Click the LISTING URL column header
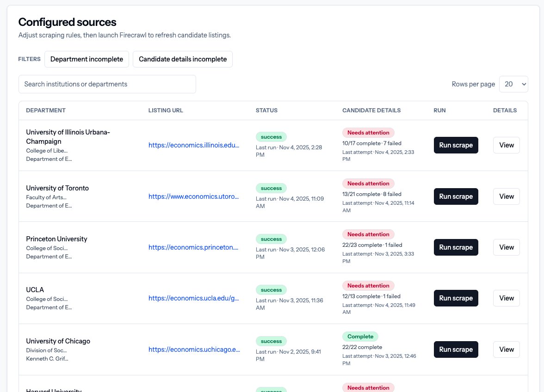 (x=166, y=110)
